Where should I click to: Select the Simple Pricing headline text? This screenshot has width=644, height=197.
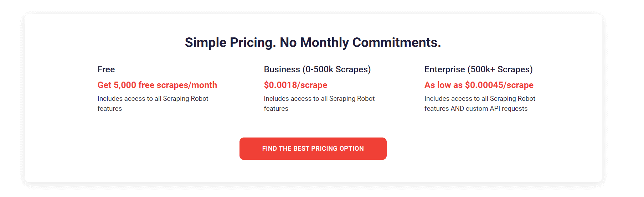point(313,43)
